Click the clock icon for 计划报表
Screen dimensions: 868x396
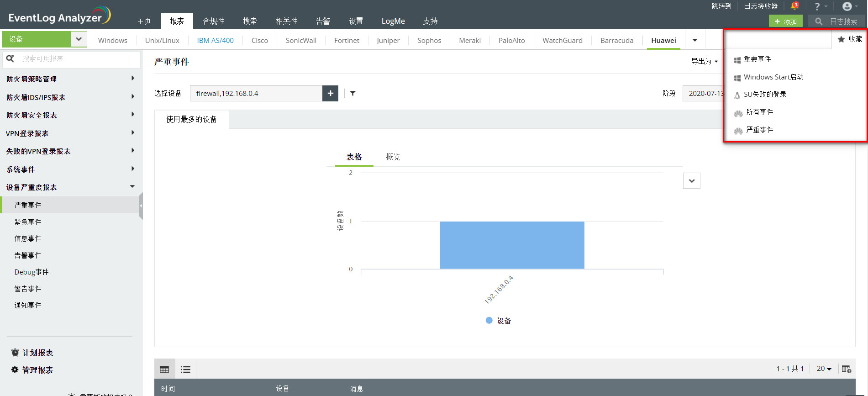point(15,353)
